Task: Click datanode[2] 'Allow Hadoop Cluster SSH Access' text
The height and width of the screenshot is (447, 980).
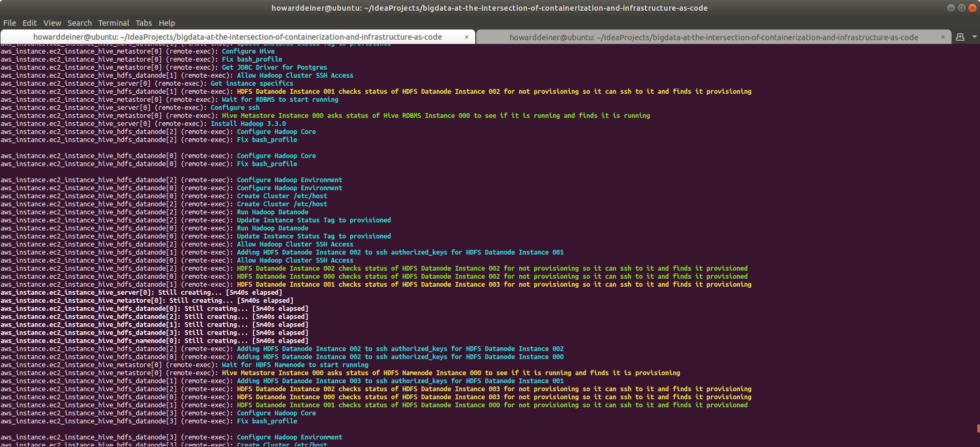Action: [x=295, y=244]
